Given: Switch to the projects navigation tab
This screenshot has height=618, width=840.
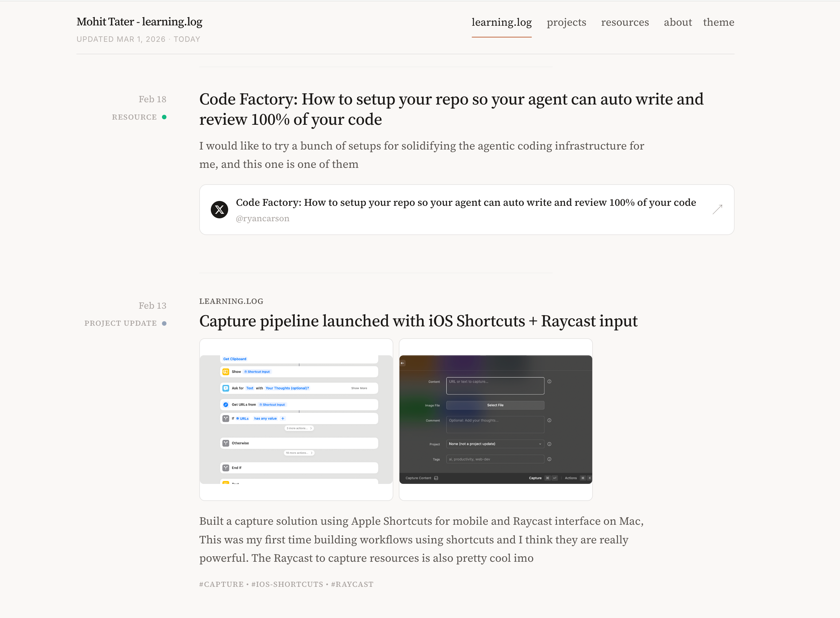Looking at the screenshot, I should [566, 23].
